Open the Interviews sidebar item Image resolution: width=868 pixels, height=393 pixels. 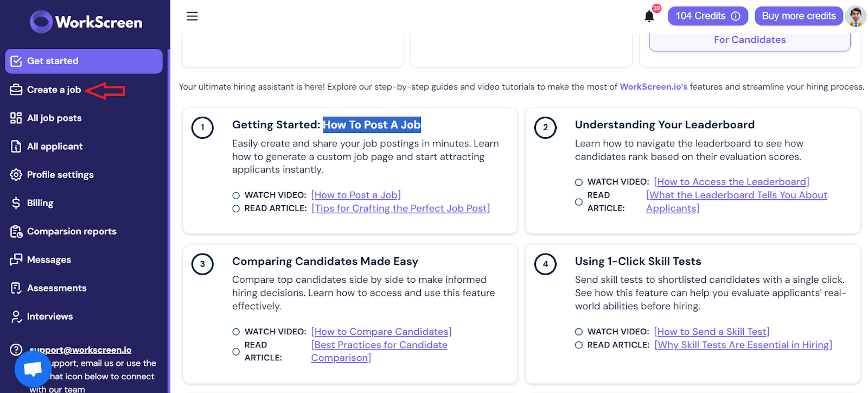coord(50,316)
